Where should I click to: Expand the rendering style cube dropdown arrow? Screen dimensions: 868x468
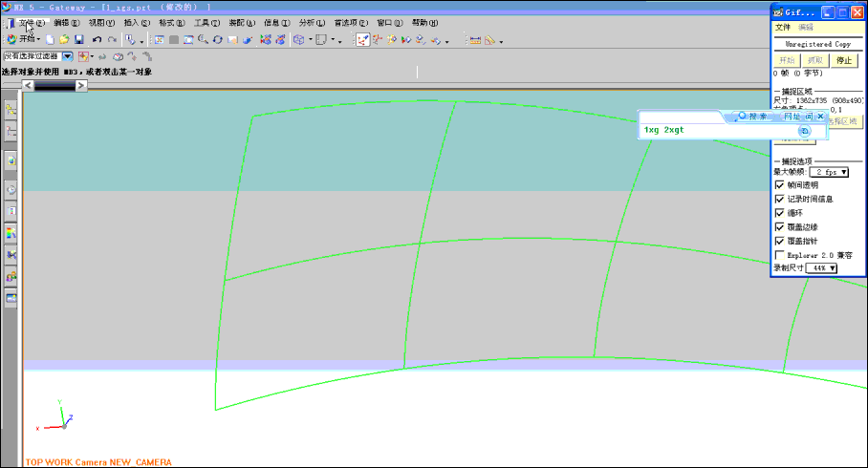point(311,40)
